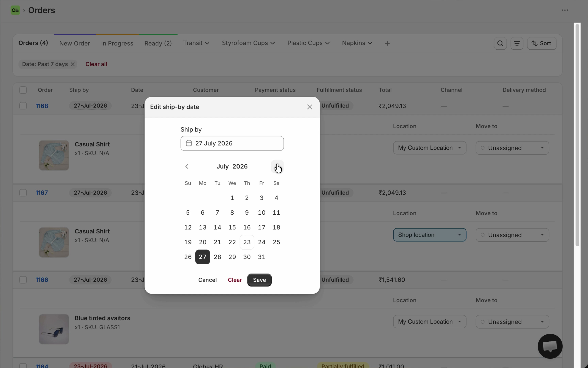Click order 1166 ship-by date 27-Jul-2026
588x368 pixels.
[x=90, y=280]
